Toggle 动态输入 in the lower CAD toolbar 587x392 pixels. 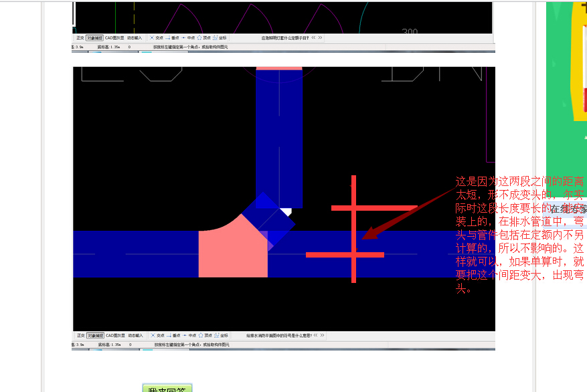tap(135, 336)
